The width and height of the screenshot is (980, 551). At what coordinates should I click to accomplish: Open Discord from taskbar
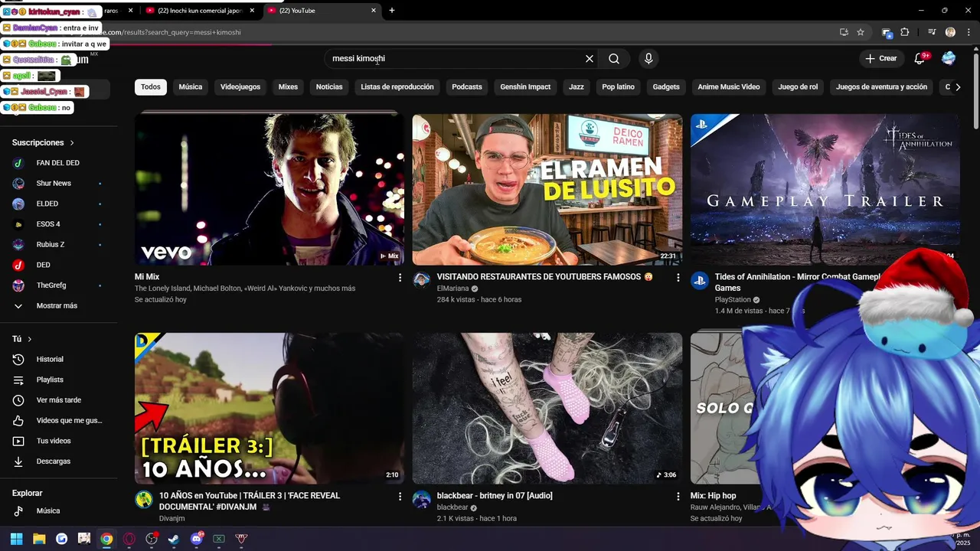pyautogui.click(x=196, y=539)
